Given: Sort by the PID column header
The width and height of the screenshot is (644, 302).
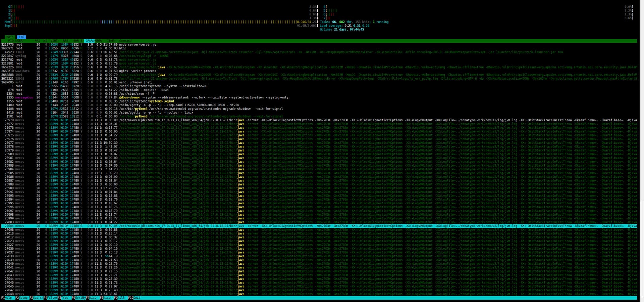Looking at the screenshot, I should tap(11, 41).
